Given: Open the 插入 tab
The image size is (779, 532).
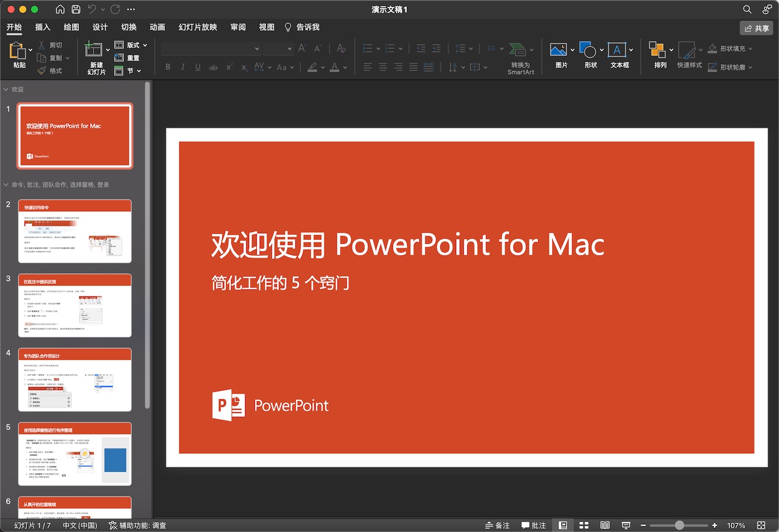Looking at the screenshot, I should click(x=43, y=27).
